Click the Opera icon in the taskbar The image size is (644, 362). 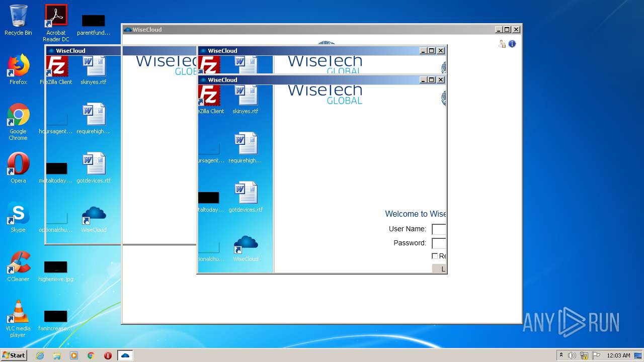[108, 355]
